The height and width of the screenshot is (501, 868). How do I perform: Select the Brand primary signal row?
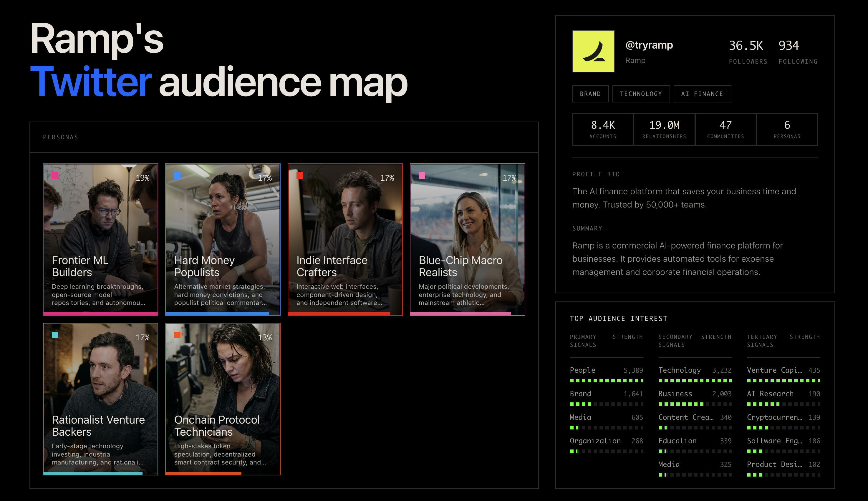(x=607, y=398)
